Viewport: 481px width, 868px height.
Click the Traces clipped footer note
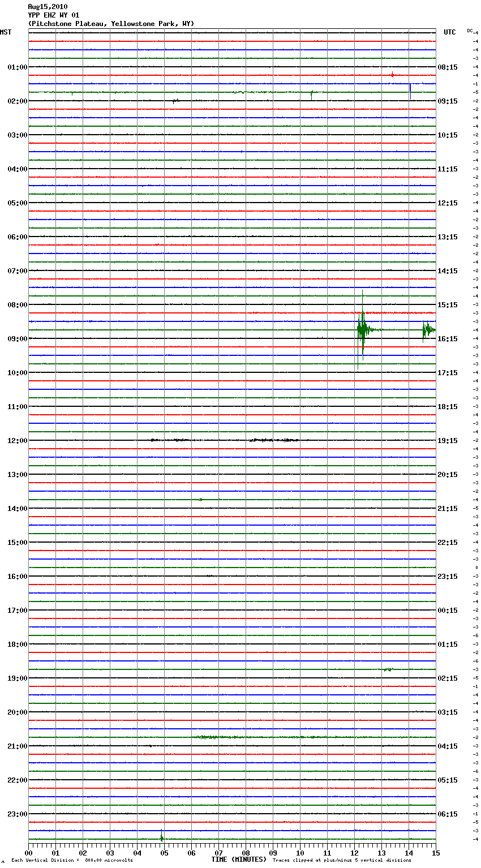click(x=342, y=860)
